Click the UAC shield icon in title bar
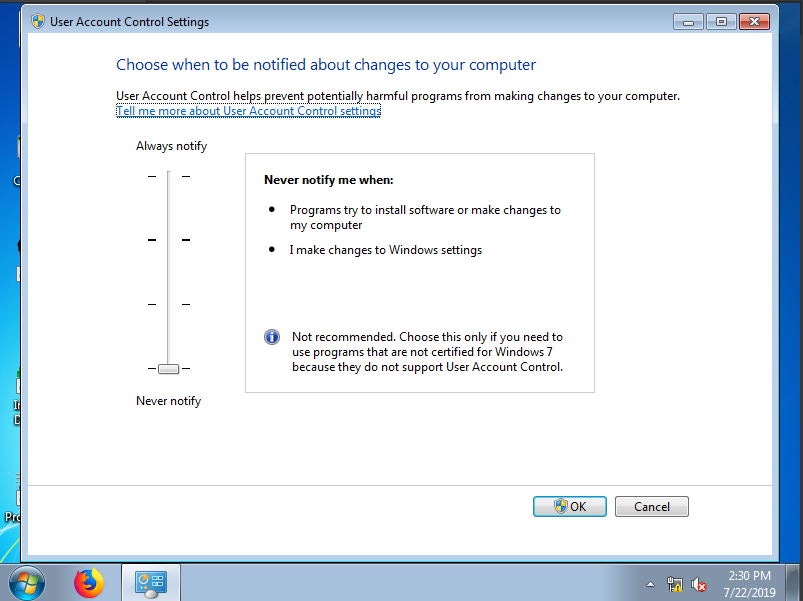This screenshot has height=601, width=803. (38, 22)
